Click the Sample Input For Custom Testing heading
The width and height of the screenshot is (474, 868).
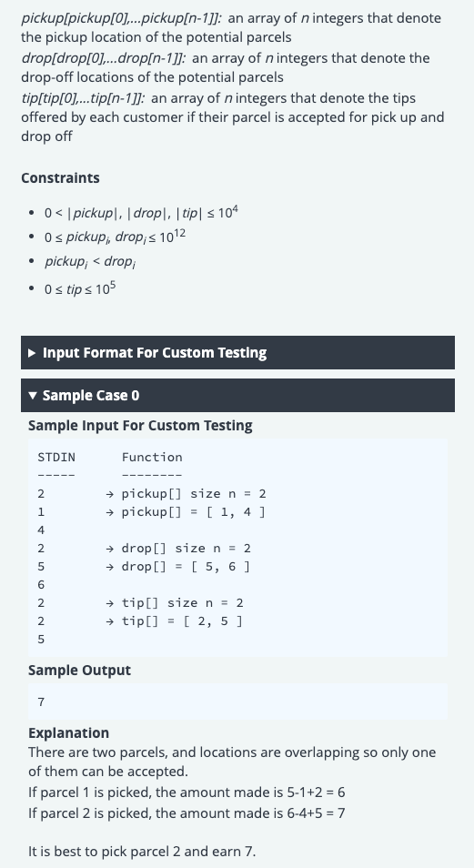coord(140,426)
